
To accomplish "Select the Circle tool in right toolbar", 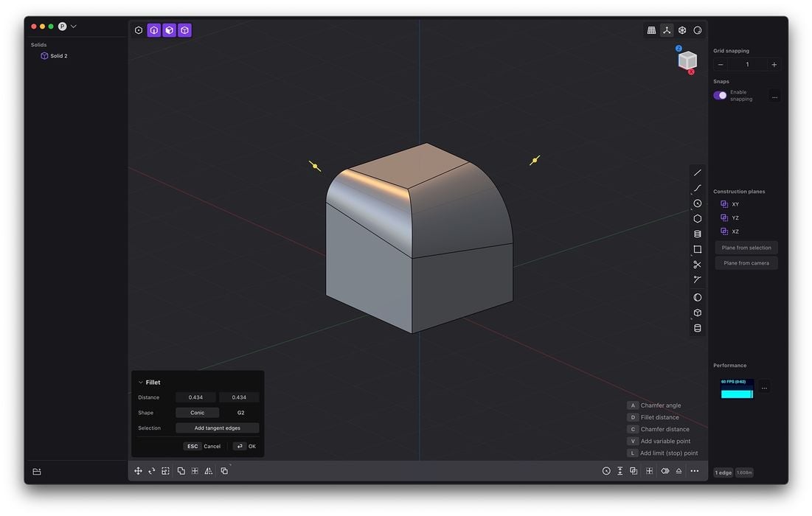I will point(697,203).
